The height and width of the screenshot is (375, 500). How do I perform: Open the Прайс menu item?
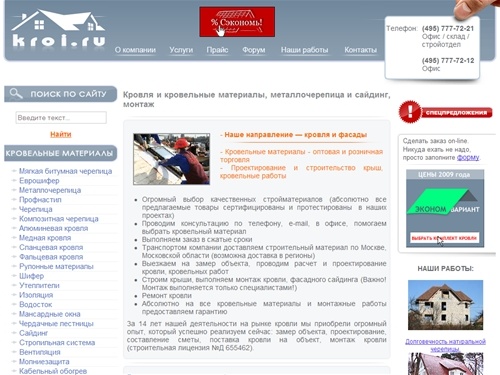tap(217, 50)
